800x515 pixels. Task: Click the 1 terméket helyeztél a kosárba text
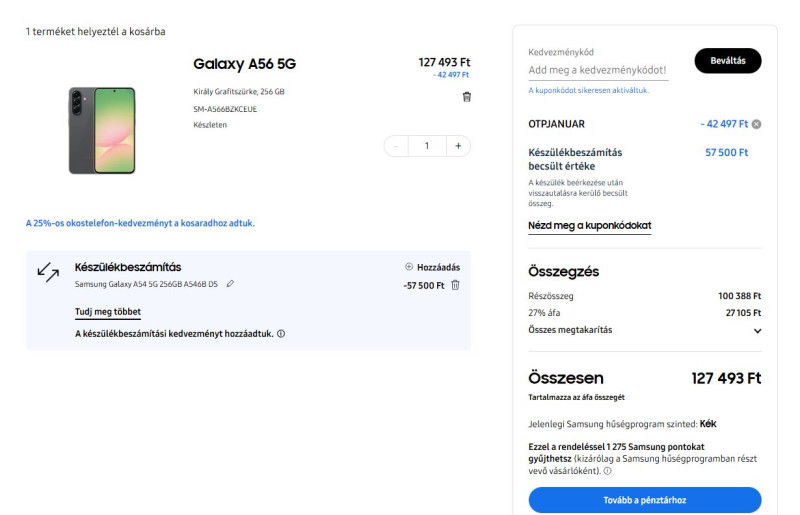click(95, 32)
